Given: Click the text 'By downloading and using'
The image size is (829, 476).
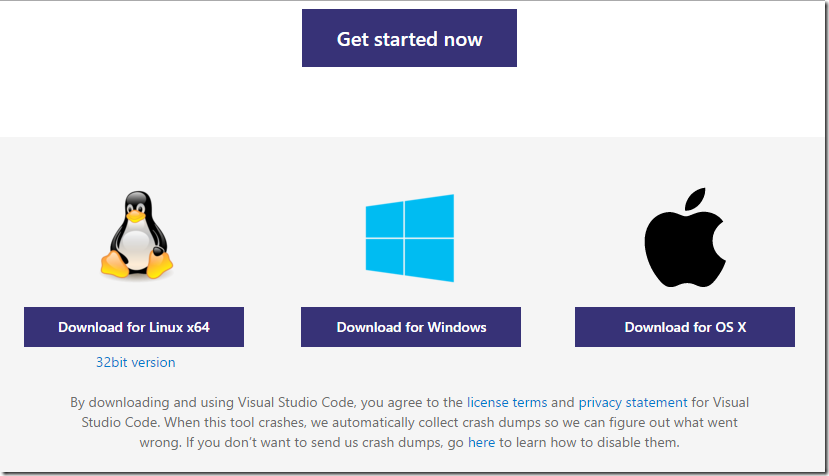Looking at the screenshot, I should point(150,402).
